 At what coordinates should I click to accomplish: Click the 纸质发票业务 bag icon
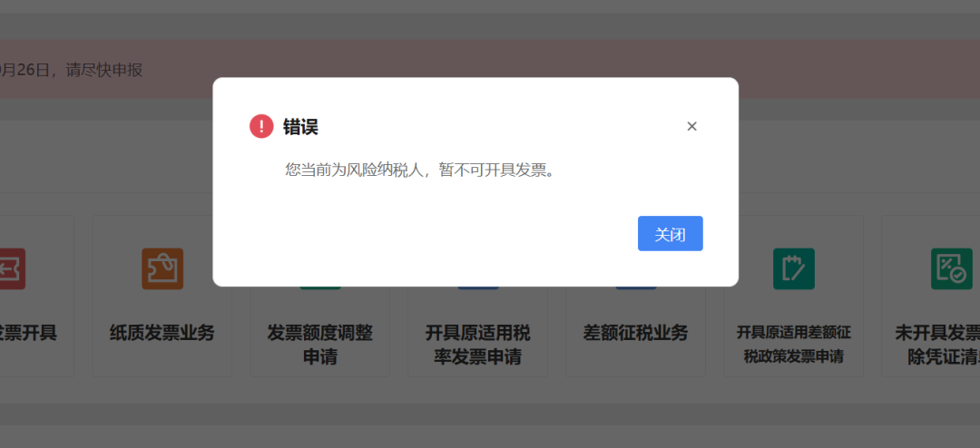(162, 268)
